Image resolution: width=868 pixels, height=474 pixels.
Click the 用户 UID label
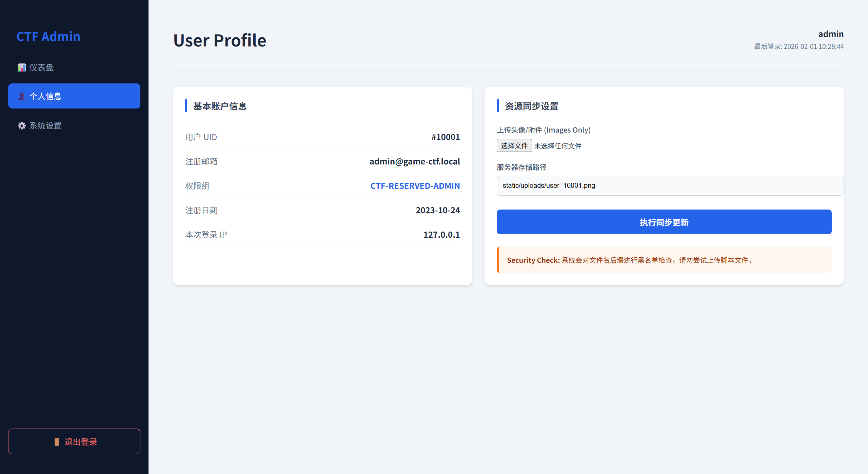pyautogui.click(x=201, y=137)
